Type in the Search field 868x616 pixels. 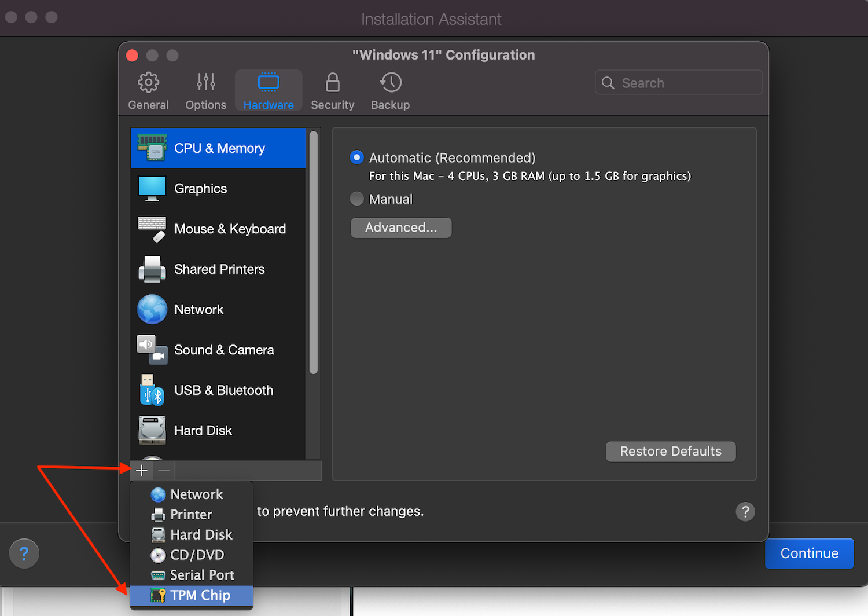click(x=677, y=82)
